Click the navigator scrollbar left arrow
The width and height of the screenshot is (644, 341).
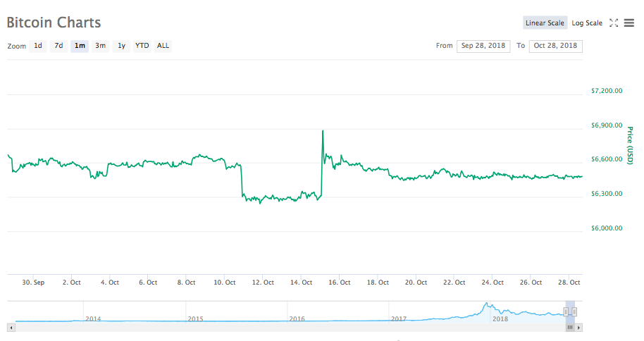click(x=11, y=328)
